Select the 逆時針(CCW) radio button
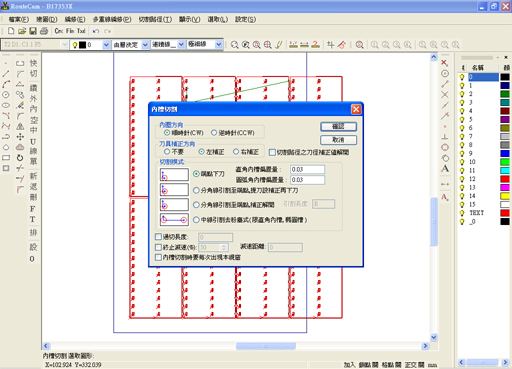Screen dimensions: 512x369 (214, 133)
